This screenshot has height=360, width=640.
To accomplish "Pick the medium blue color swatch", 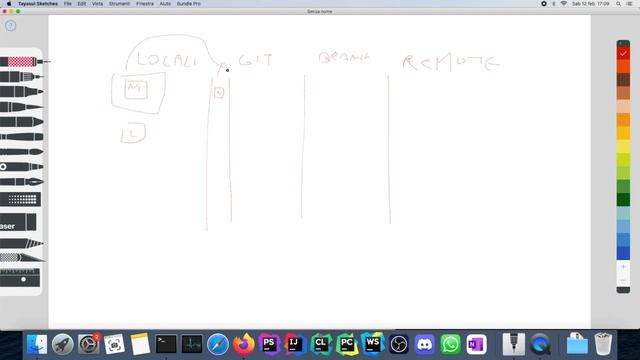I will [x=623, y=240].
